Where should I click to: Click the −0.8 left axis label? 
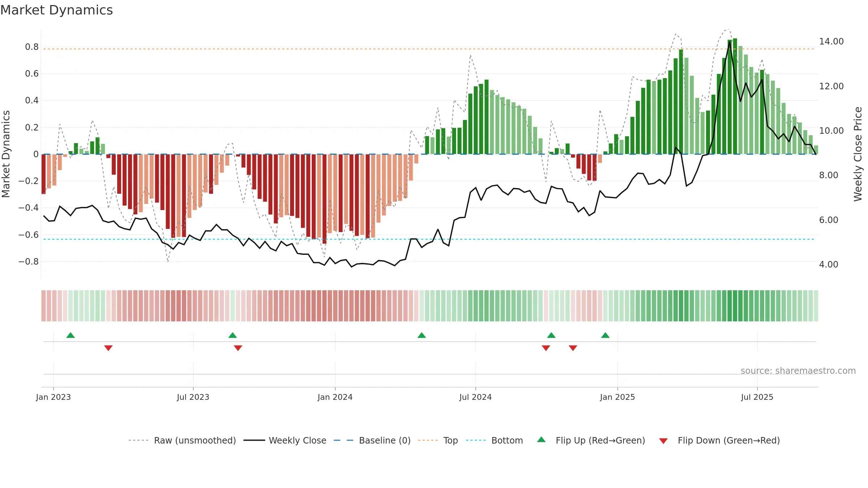[x=29, y=261]
